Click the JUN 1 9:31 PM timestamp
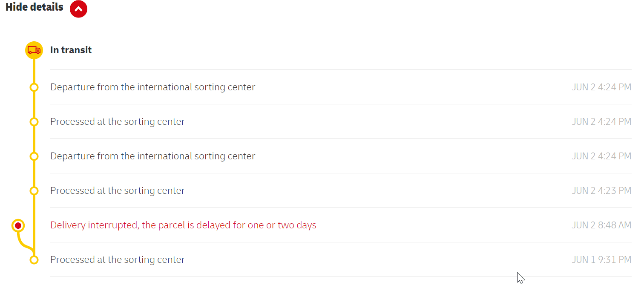 point(601,259)
